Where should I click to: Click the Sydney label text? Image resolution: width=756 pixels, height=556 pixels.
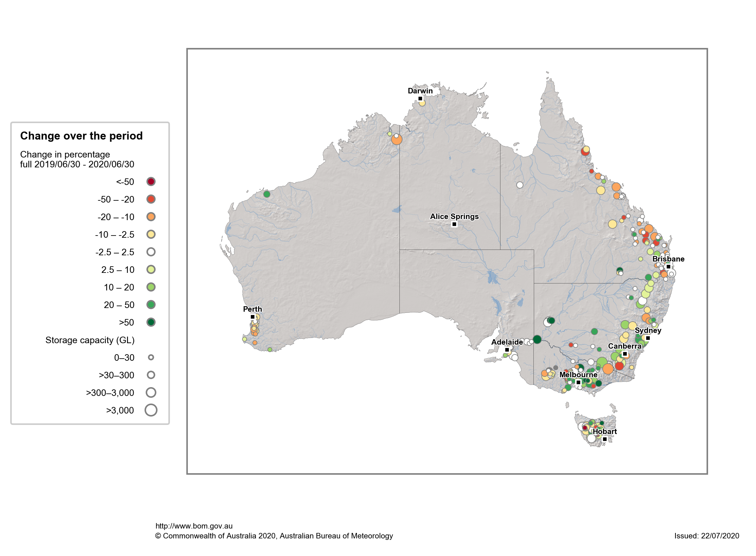[648, 330]
